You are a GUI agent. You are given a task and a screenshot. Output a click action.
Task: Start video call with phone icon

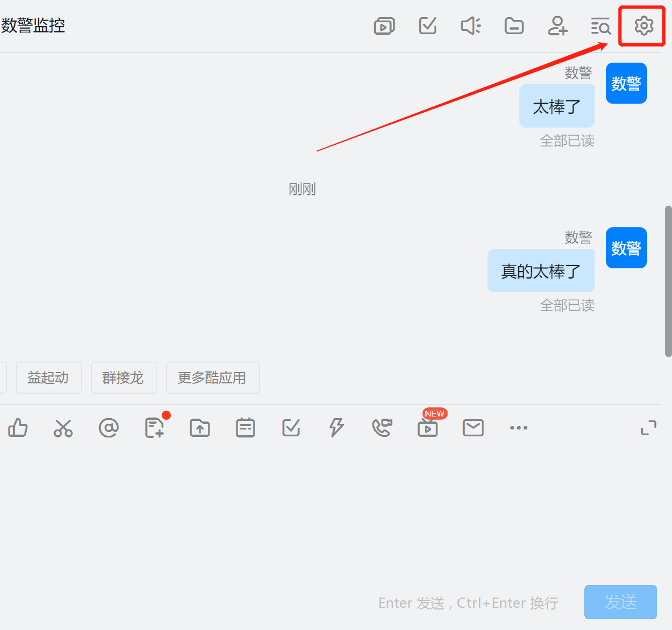tap(382, 428)
